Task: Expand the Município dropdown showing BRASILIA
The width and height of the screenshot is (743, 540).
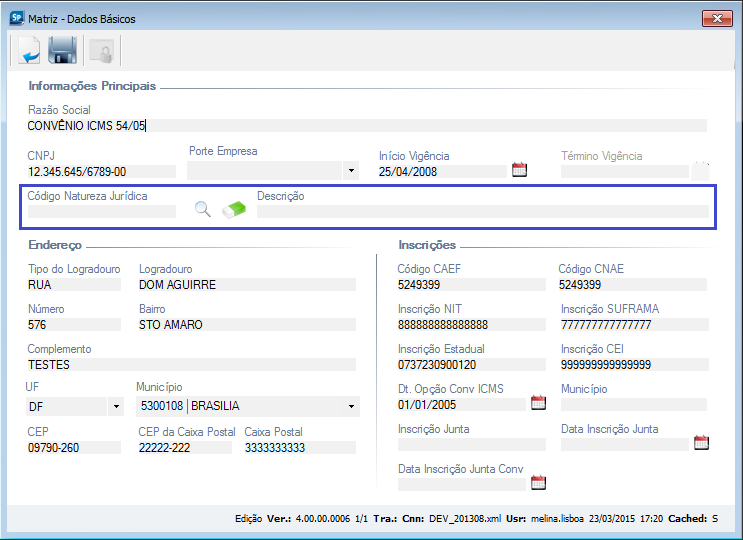Action: coord(351,407)
